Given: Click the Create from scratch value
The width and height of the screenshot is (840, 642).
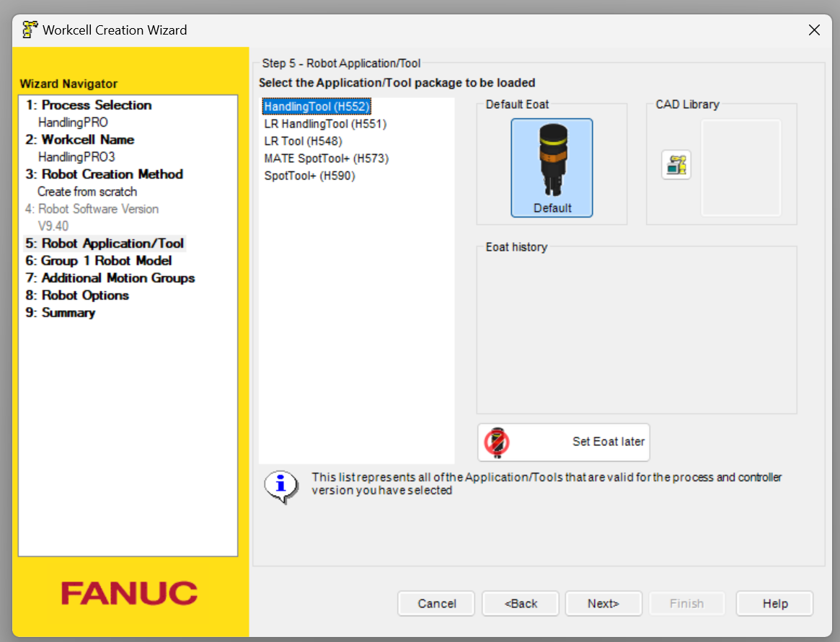Looking at the screenshot, I should pos(87,192).
